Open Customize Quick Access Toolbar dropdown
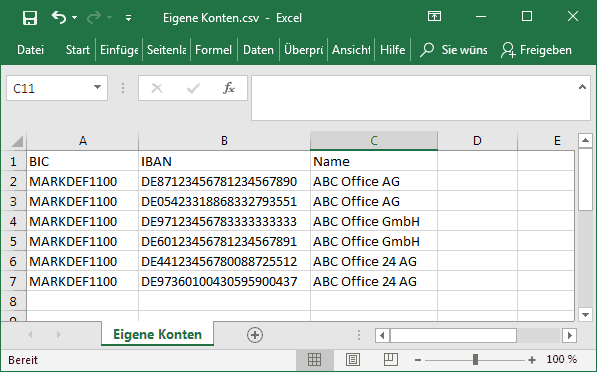The width and height of the screenshot is (597, 372). coord(129,18)
